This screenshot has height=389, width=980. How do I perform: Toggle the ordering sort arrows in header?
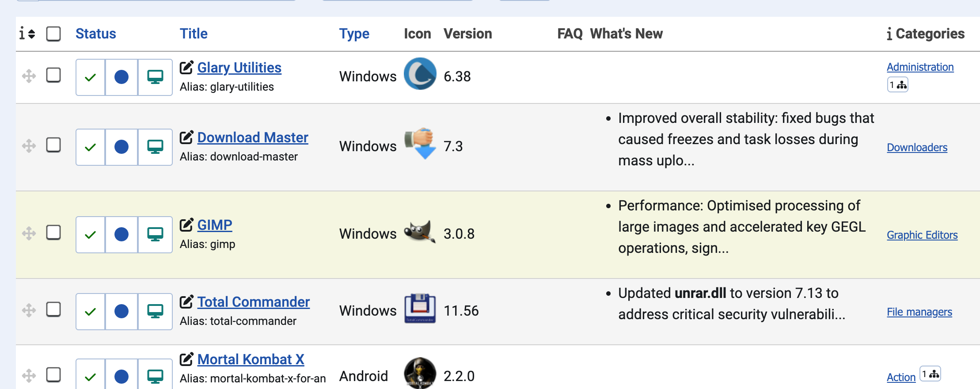(x=27, y=34)
